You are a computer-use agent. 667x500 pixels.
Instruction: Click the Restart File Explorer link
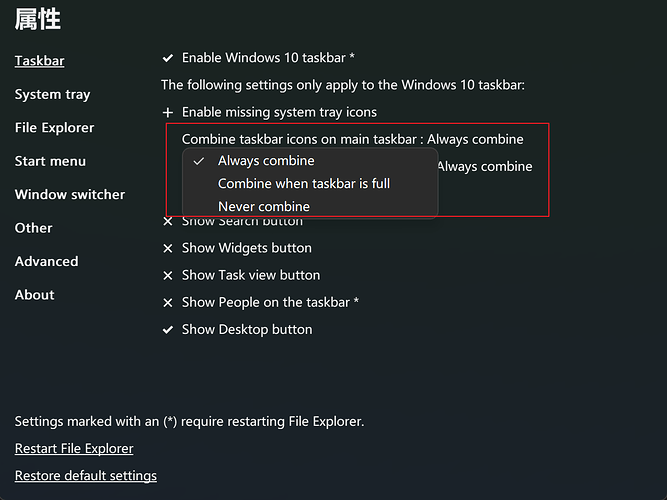pyautogui.click(x=74, y=449)
